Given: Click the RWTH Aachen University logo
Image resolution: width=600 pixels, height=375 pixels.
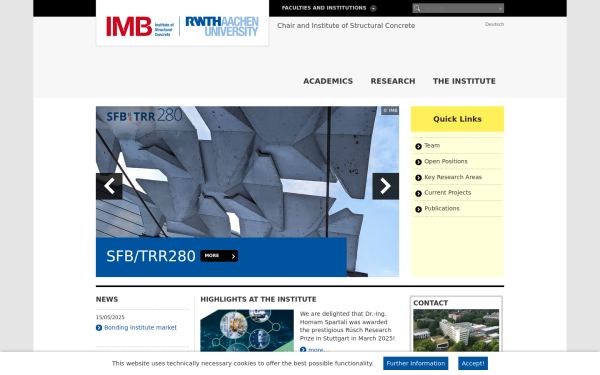Looking at the screenshot, I should click(222, 26).
